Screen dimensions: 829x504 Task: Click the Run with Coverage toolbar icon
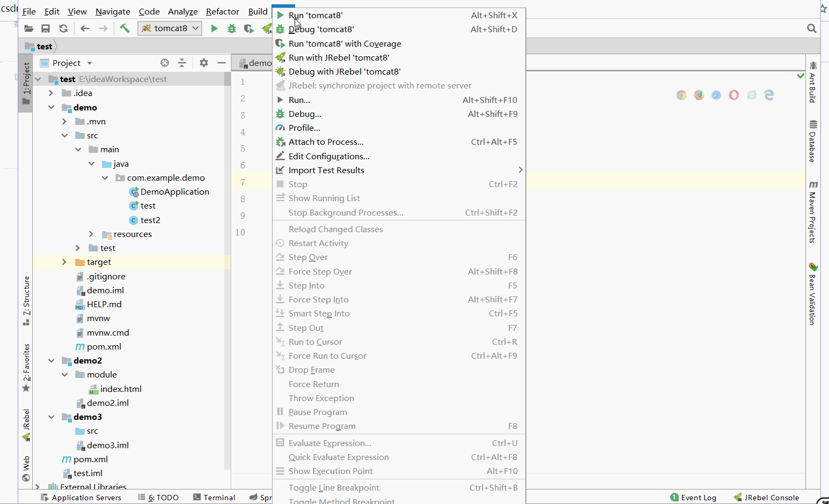(249, 28)
